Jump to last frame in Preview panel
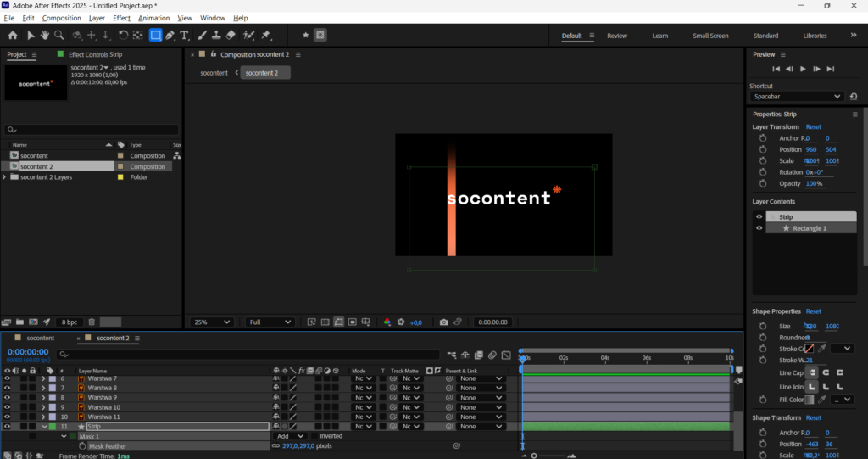 point(831,69)
